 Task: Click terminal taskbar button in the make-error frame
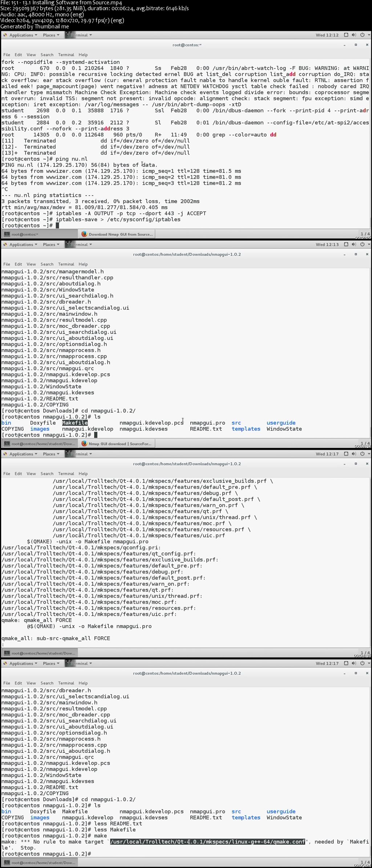point(40,863)
